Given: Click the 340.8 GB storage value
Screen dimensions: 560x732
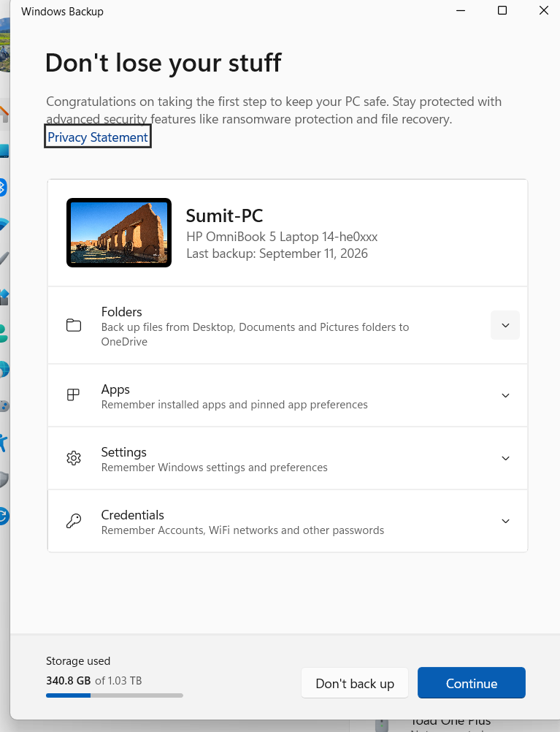Looking at the screenshot, I should pos(68,681).
